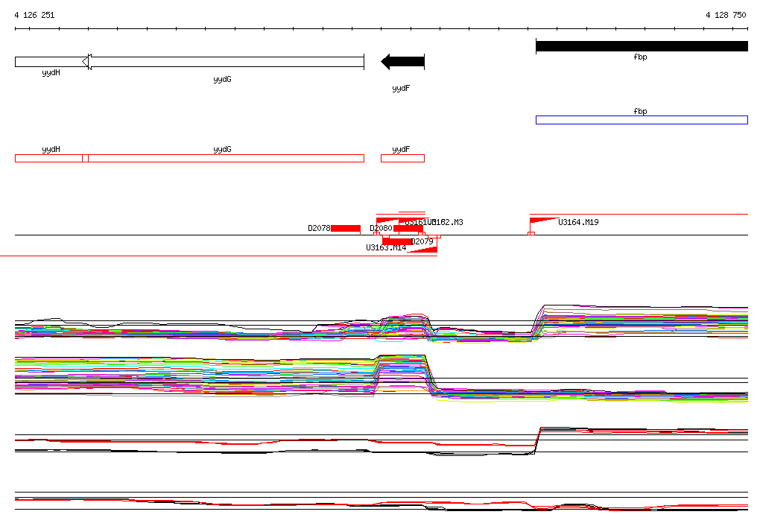Click the white yydH gene arrow

pyautogui.click(x=51, y=62)
